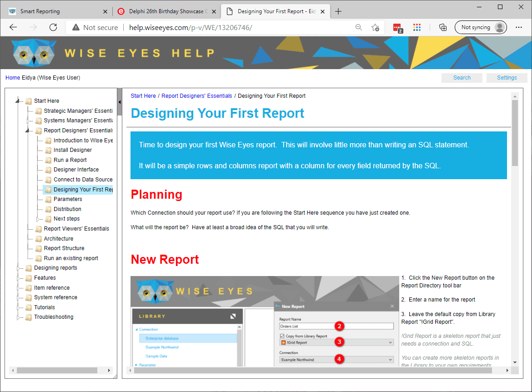Screen dimensions: 532x392
Task: Select the Designing Your First Report tab
Action: tap(275, 11)
